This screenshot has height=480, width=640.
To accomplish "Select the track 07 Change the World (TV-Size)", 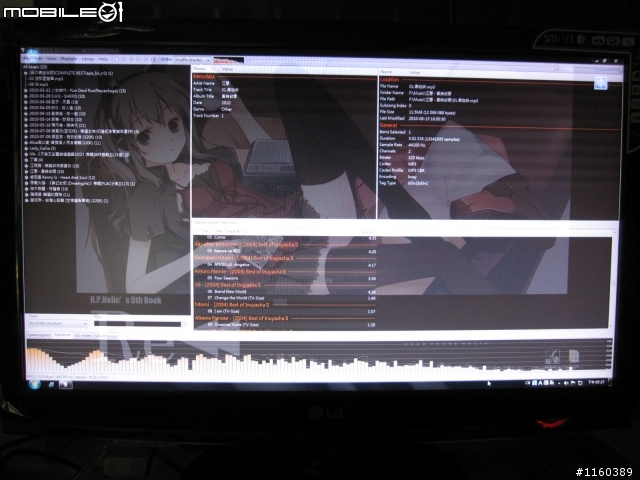I will tap(285, 298).
